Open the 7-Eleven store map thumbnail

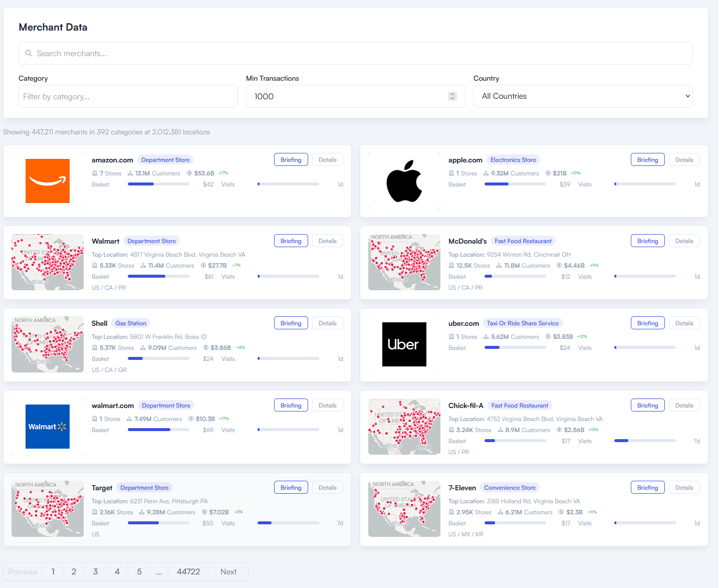(404, 509)
